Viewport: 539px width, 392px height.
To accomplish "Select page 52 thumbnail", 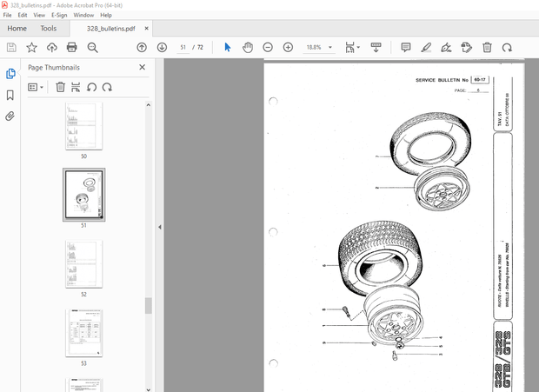I will 83,264.
